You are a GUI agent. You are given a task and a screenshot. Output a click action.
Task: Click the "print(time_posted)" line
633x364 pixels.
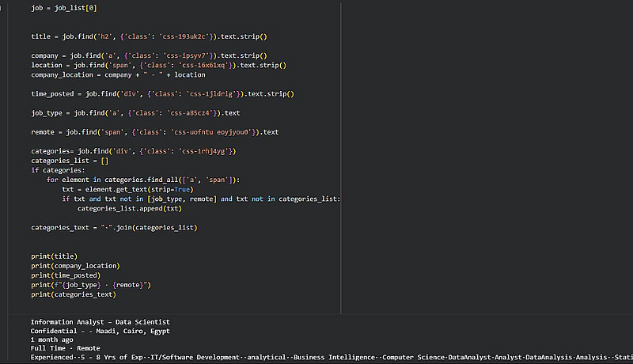click(66, 275)
